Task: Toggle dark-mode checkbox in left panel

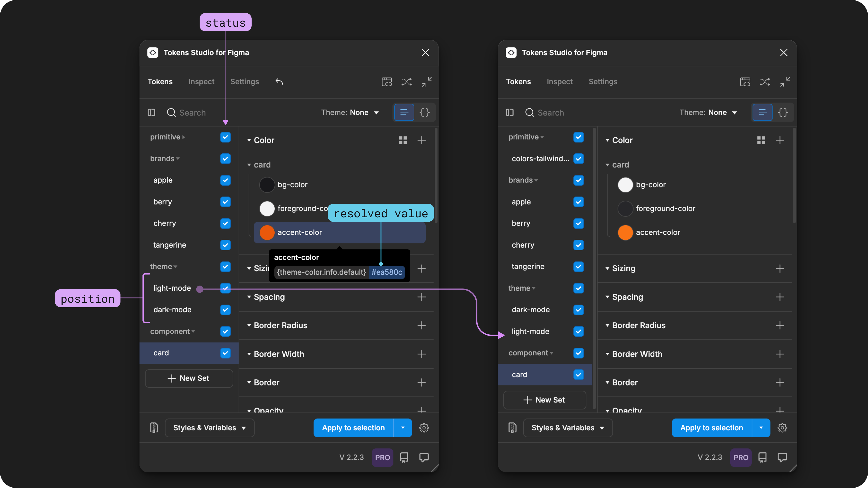Action: [x=225, y=310]
